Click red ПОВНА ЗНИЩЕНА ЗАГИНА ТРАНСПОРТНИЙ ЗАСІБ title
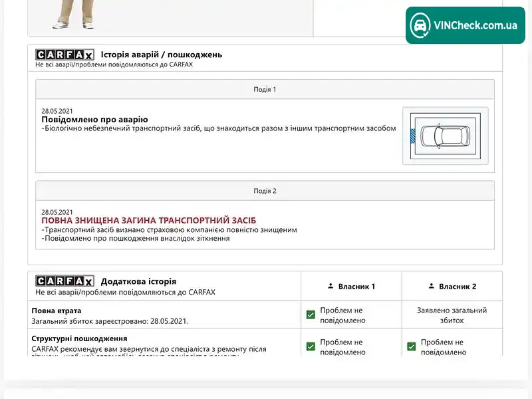 tap(149, 221)
